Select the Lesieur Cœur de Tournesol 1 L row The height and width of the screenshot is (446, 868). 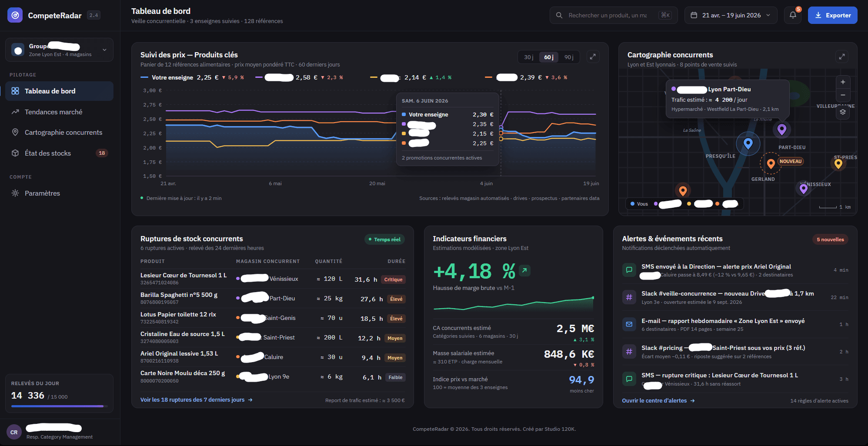point(273,279)
